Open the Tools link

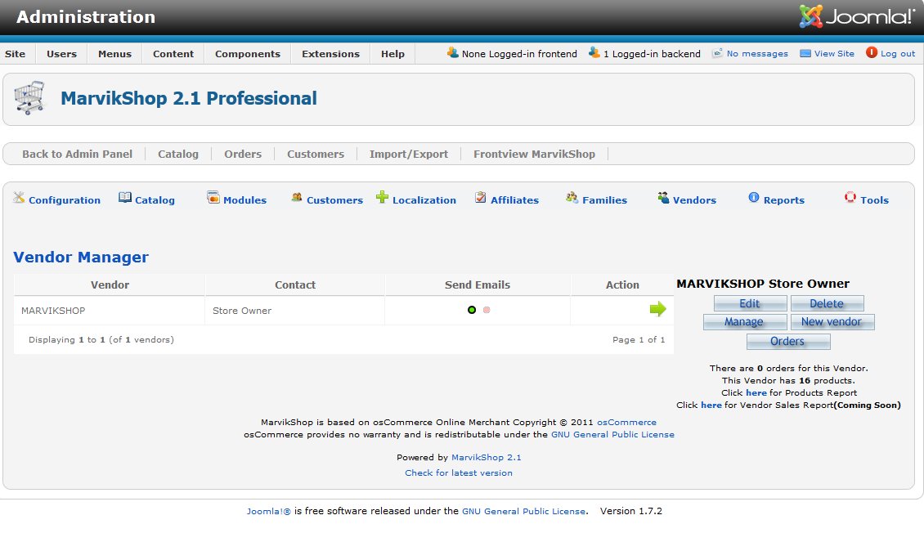pyautogui.click(x=874, y=200)
